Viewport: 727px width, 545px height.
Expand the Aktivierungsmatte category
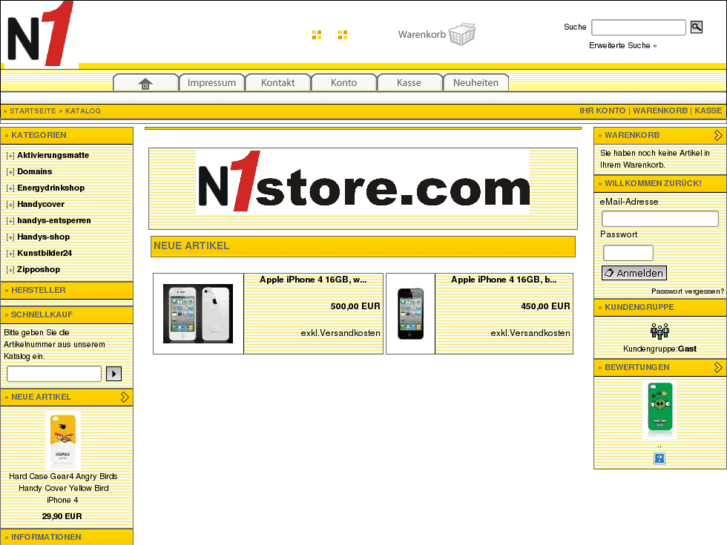[x=10, y=156]
